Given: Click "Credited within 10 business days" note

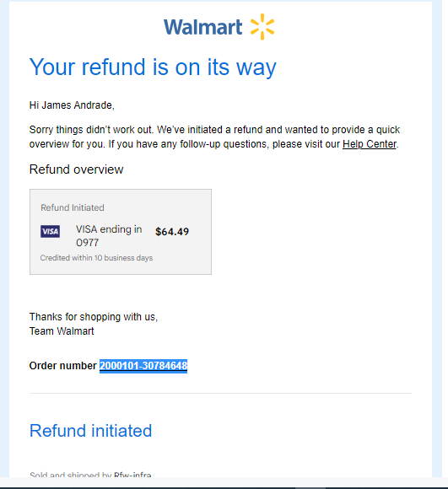Looking at the screenshot, I should point(96,258).
